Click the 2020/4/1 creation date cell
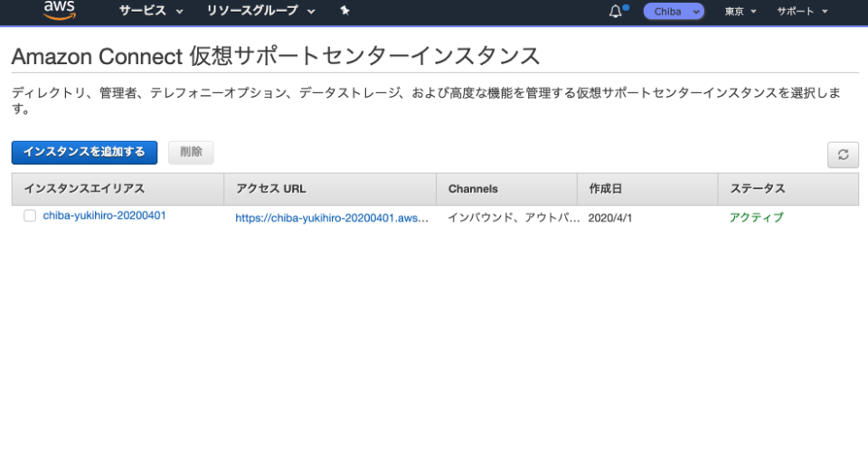This screenshot has width=868, height=462. click(x=610, y=218)
